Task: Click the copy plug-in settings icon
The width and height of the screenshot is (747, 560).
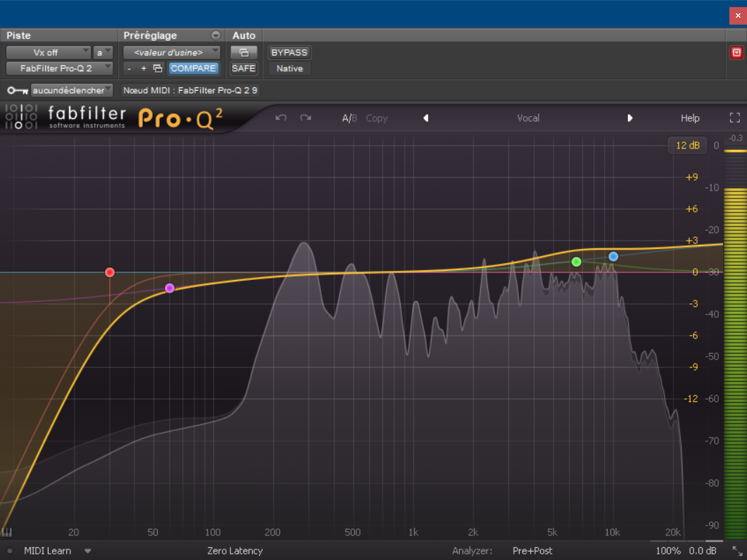Action: point(158,68)
